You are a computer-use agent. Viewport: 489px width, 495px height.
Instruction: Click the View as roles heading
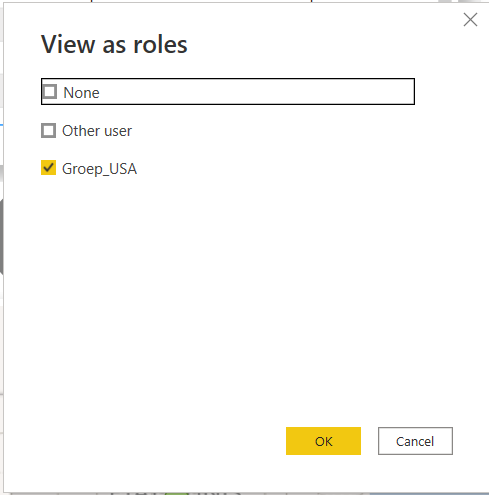pos(114,44)
